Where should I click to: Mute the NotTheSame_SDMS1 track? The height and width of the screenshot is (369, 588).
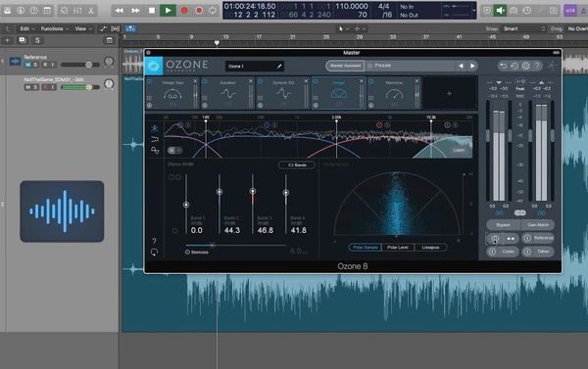pyautogui.click(x=28, y=87)
